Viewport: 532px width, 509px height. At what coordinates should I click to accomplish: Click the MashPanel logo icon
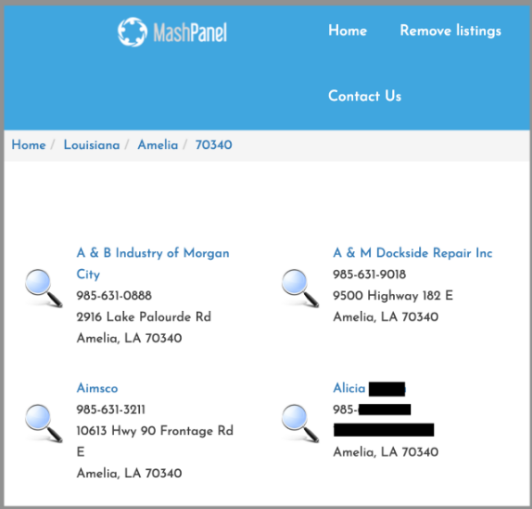pos(132,32)
